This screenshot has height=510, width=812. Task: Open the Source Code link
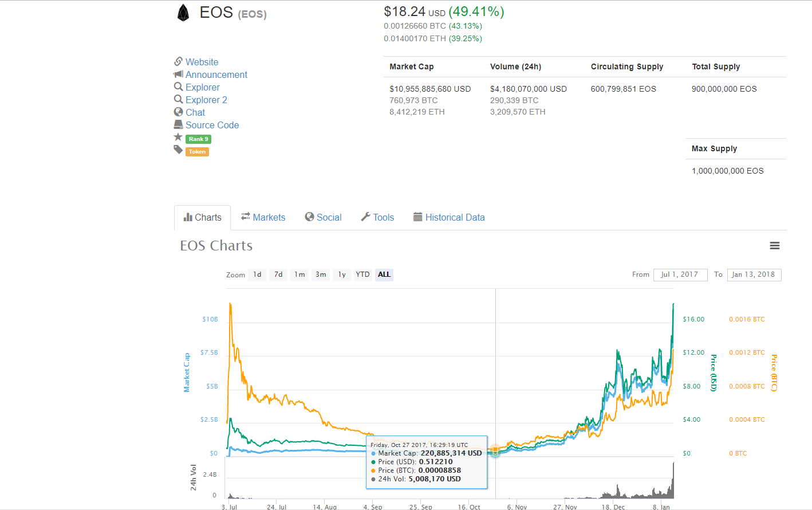tap(212, 125)
